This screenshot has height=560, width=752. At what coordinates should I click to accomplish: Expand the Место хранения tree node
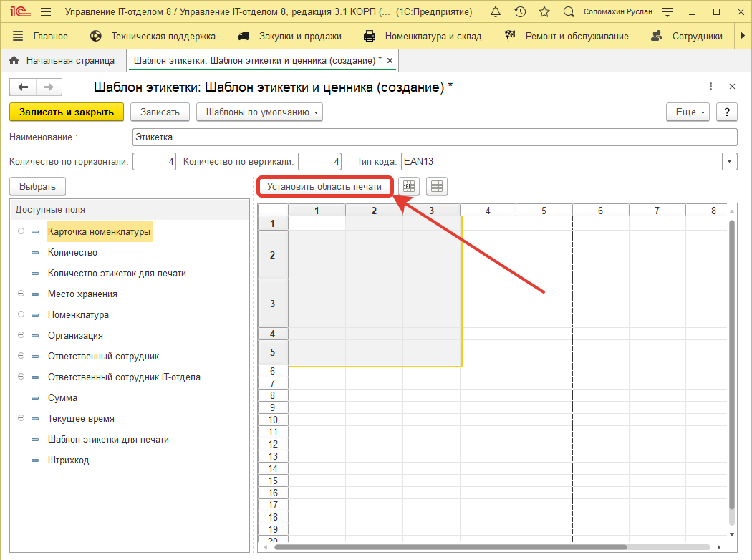tap(21, 294)
